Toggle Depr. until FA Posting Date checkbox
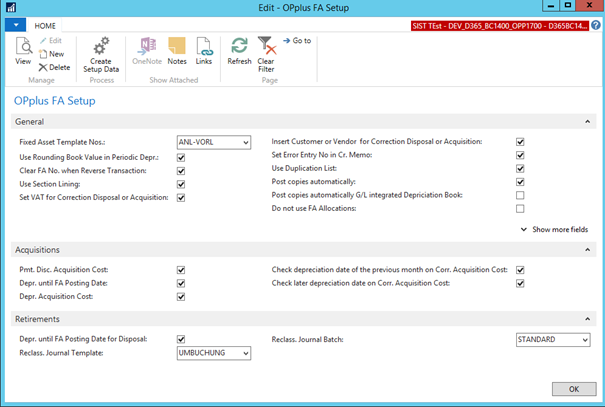This screenshot has height=407, width=605. [181, 284]
